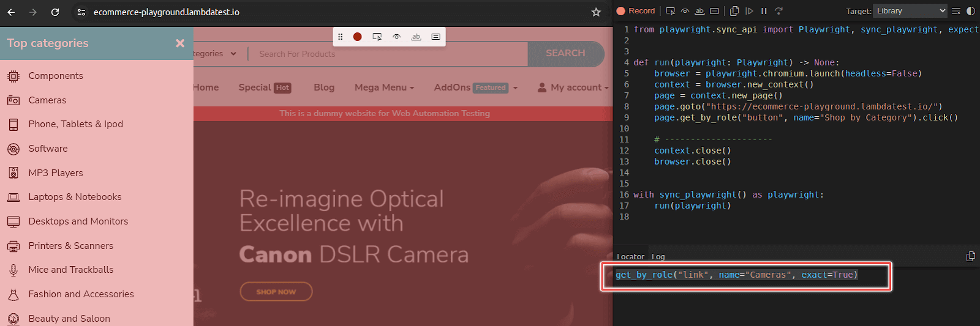Click the Pick locator icon in Inspector toolbar

pos(670,11)
